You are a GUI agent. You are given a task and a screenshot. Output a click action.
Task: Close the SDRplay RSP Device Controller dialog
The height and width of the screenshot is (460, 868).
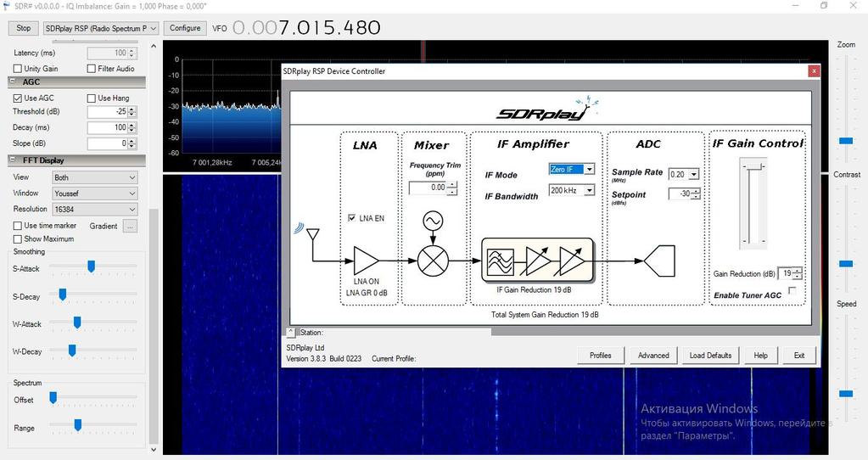click(814, 70)
